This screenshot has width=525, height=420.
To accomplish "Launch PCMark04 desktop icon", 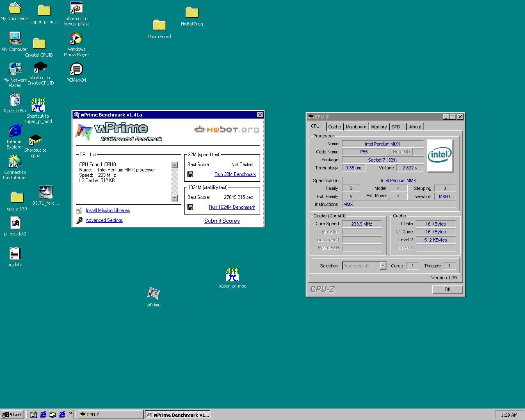I will [x=76, y=73].
